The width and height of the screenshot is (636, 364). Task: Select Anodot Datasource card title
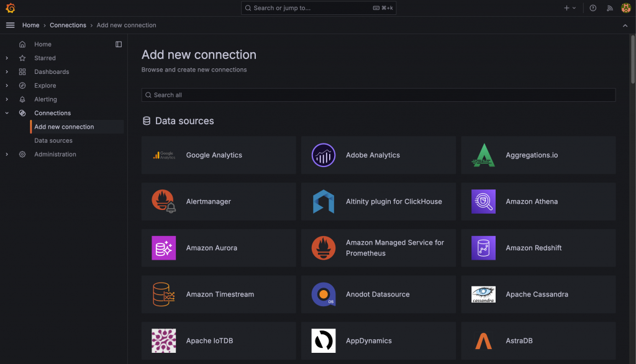click(x=378, y=294)
